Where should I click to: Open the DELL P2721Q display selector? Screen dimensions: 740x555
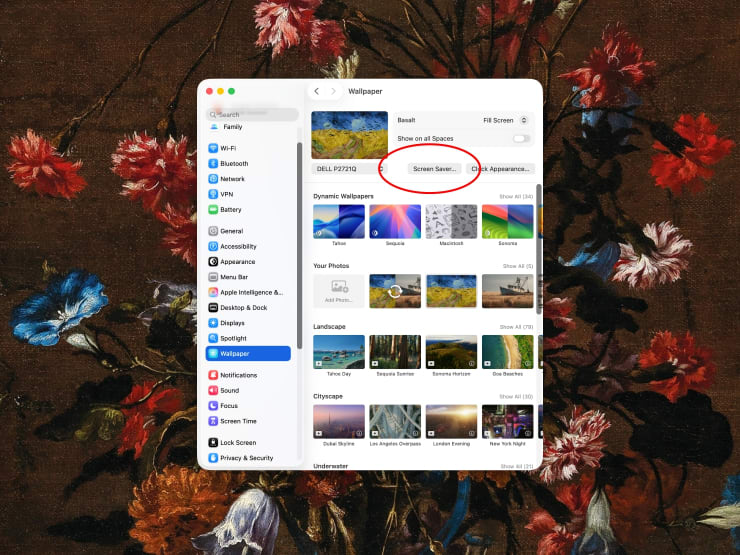click(x=349, y=168)
